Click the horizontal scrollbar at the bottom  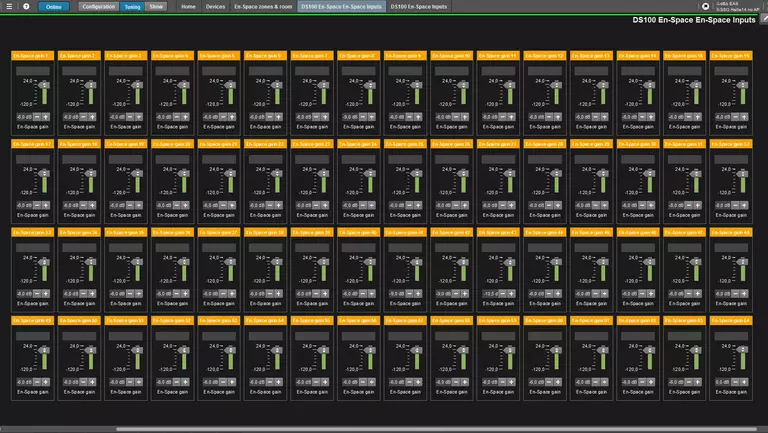click(x=436, y=429)
